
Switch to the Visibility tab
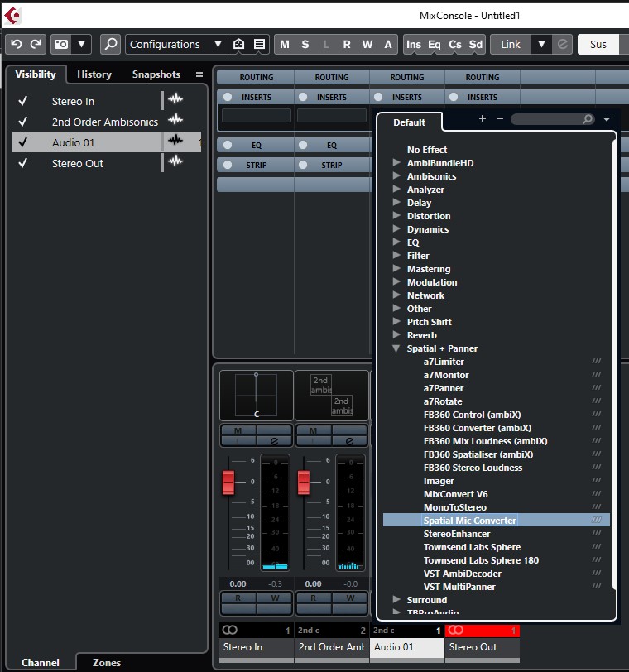[x=36, y=74]
